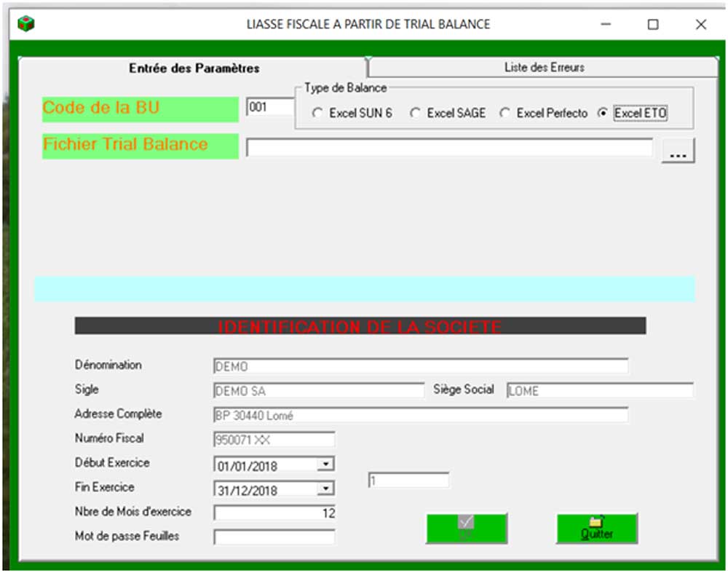728x573 pixels.
Task: Select Excel SAGE balance type
Action: coord(415,114)
